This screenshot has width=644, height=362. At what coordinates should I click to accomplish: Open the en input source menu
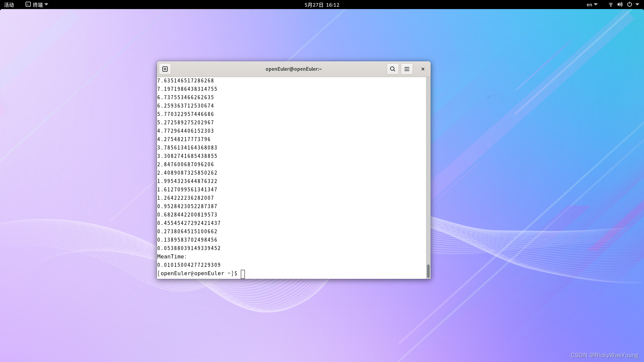pyautogui.click(x=592, y=5)
